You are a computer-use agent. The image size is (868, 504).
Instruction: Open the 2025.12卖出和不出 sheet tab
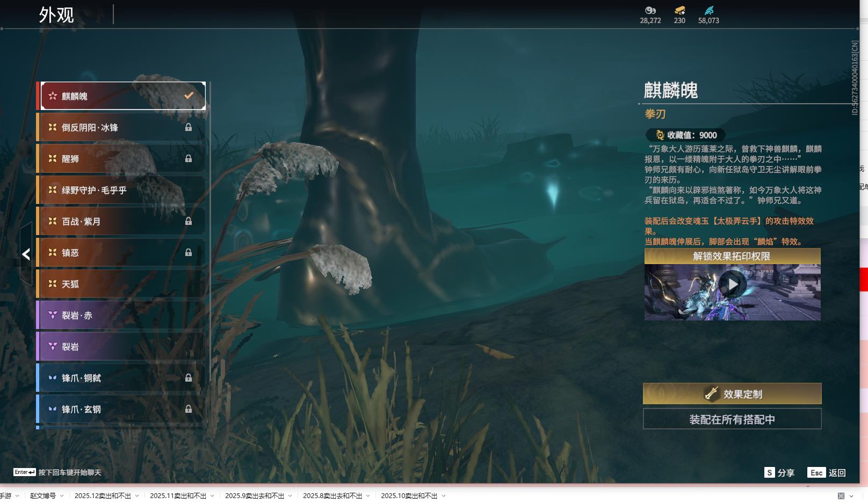[103, 495]
